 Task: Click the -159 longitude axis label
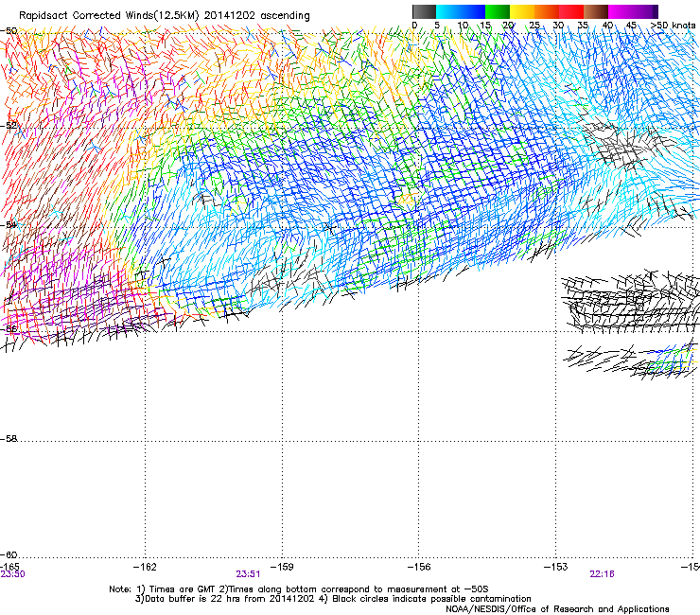click(282, 567)
